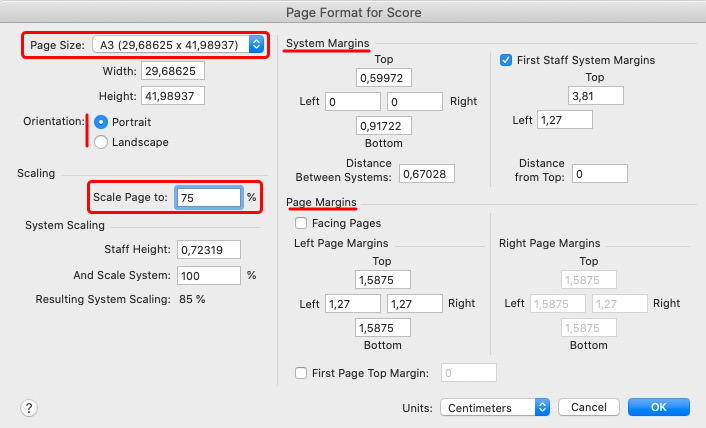The height and width of the screenshot is (428, 706).
Task: Enable the Facing Pages checkbox
Action: pos(301,223)
